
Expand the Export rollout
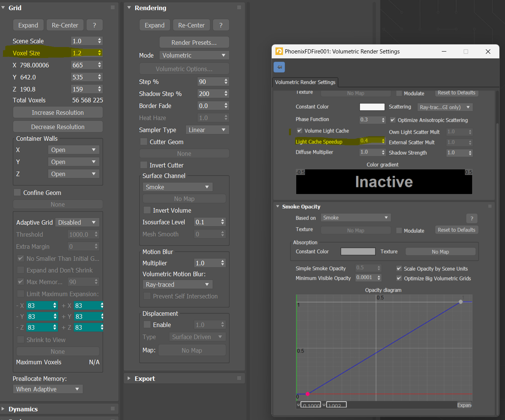tap(129, 378)
